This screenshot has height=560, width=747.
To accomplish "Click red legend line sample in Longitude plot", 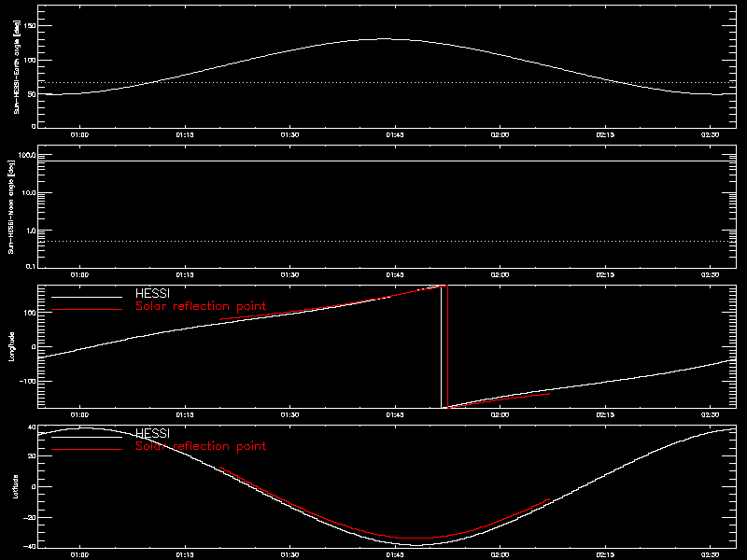I will click(x=87, y=310).
